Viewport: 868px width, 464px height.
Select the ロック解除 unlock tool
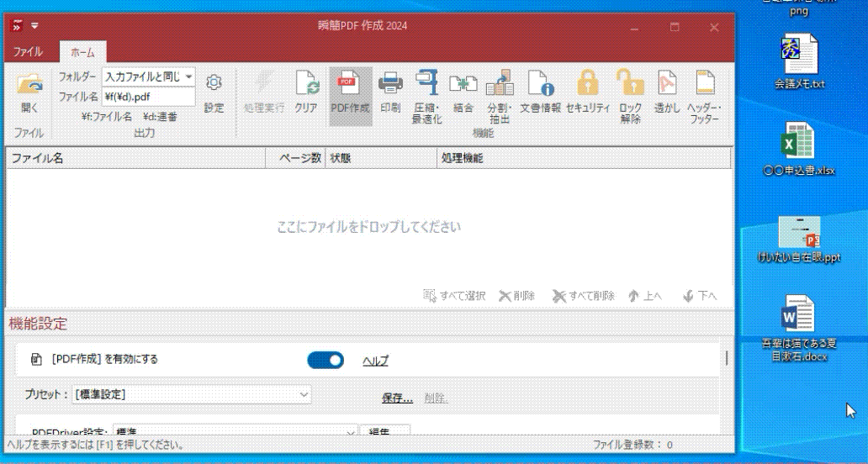(x=631, y=97)
